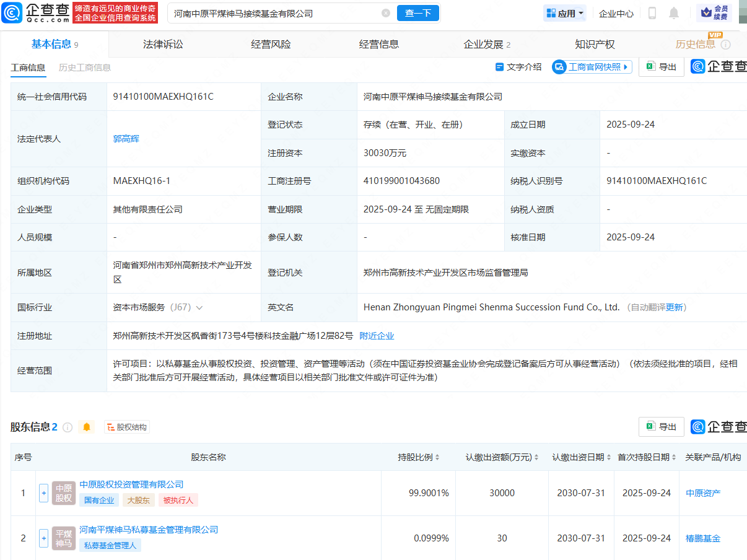Switch to the 法律诉讼 tab

tap(163, 44)
